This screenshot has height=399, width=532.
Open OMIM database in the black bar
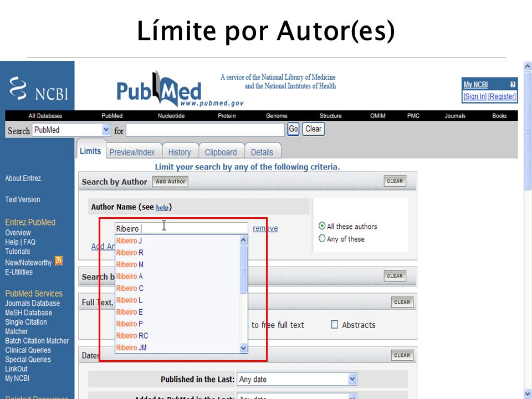(x=377, y=116)
